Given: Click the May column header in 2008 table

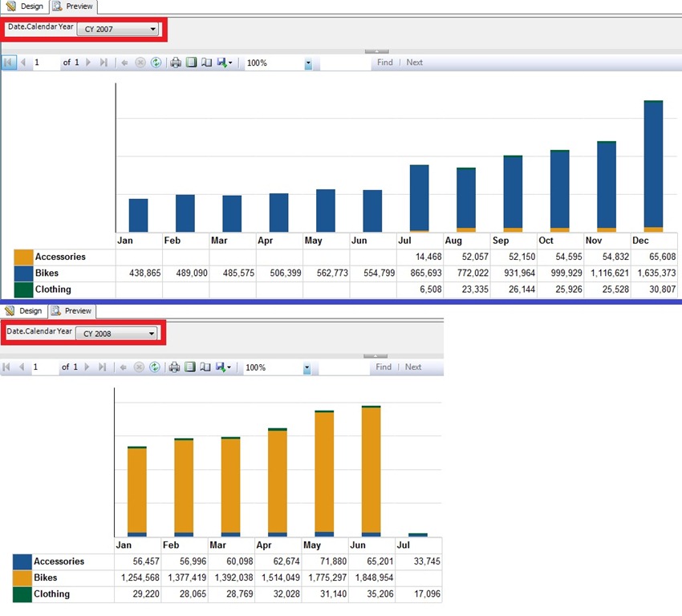Looking at the screenshot, I should [325, 545].
